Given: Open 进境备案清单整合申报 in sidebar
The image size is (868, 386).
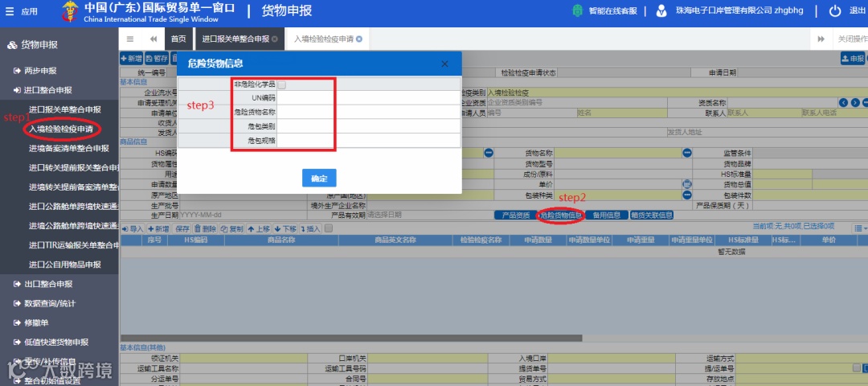Looking at the screenshot, I should coord(68,149).
